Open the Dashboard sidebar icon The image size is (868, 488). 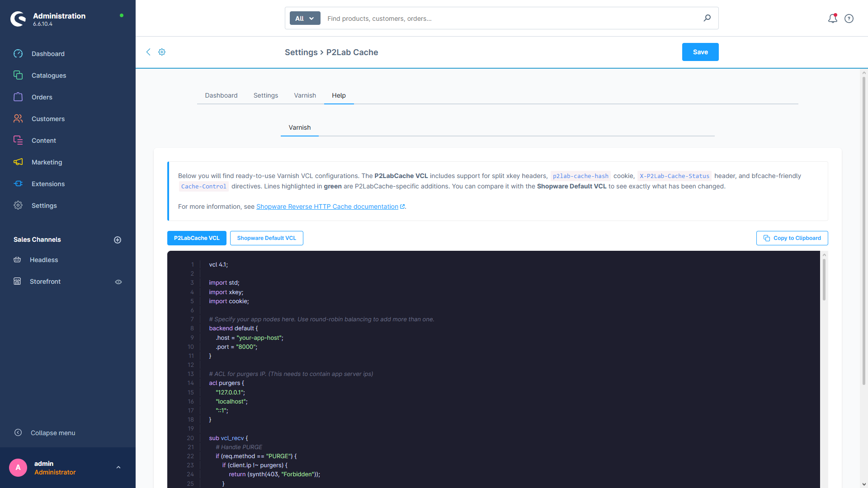(x=18, y=54)
